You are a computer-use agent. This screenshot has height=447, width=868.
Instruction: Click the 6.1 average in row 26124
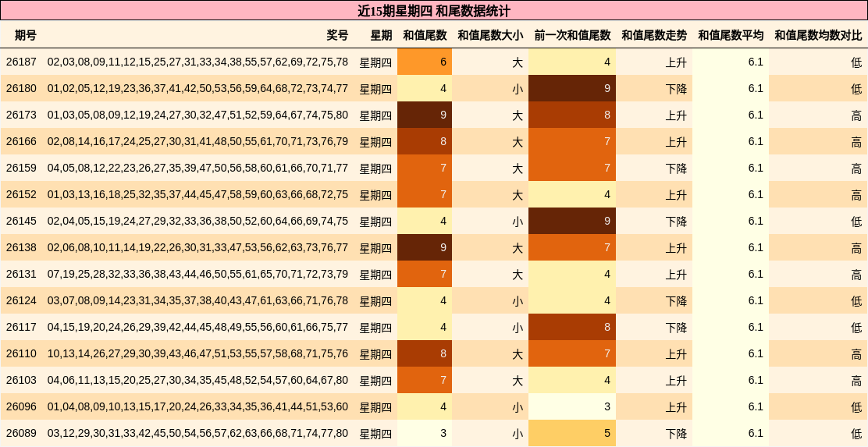coord(756,301)
